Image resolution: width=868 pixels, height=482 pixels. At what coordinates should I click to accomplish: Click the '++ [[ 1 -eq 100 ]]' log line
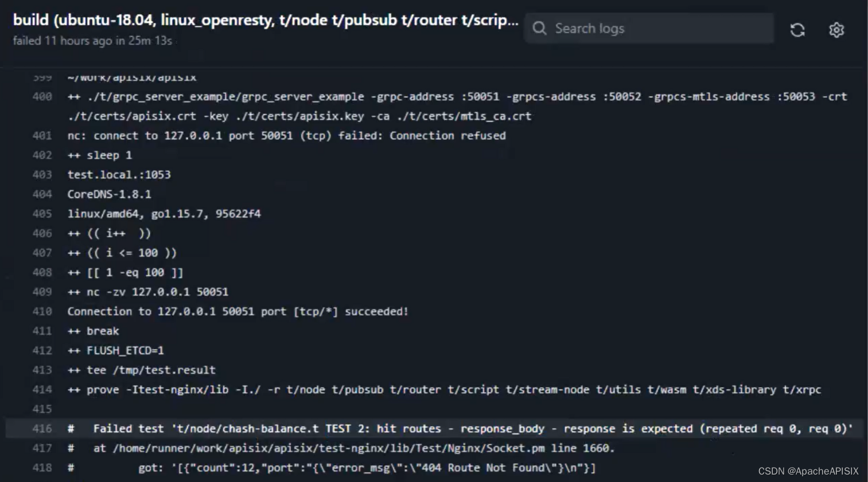[125, 272]
